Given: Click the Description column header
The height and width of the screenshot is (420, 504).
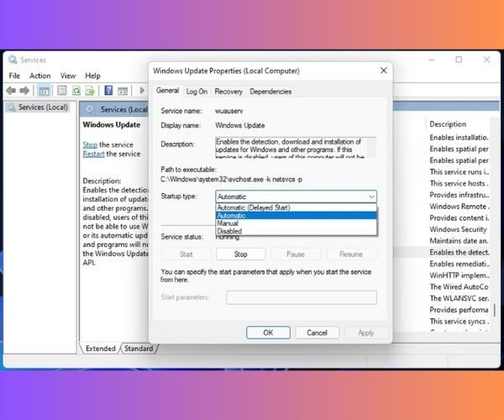Looking at the screenshot, I should [x=448, y=124].
